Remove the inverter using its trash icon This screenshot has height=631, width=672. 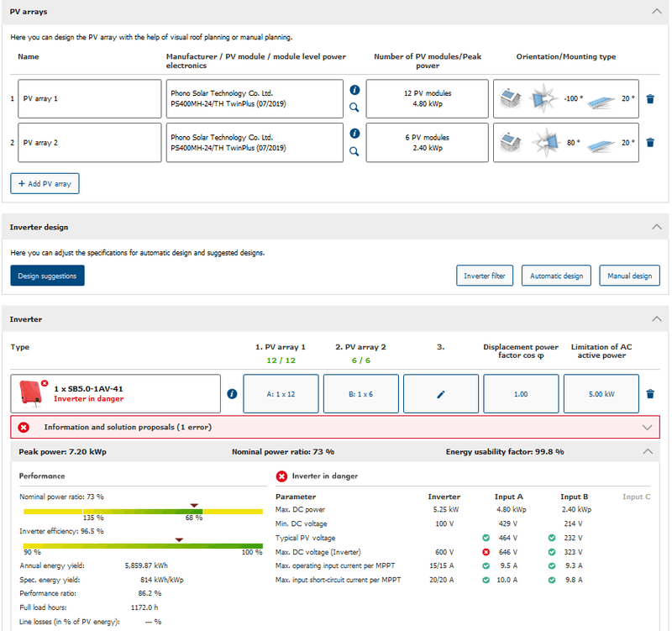650,394
